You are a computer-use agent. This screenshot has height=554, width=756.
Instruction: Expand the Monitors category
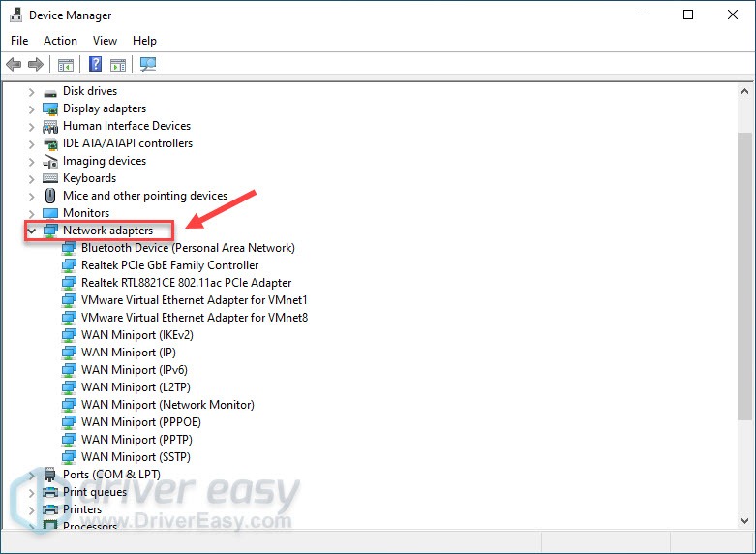32,213
